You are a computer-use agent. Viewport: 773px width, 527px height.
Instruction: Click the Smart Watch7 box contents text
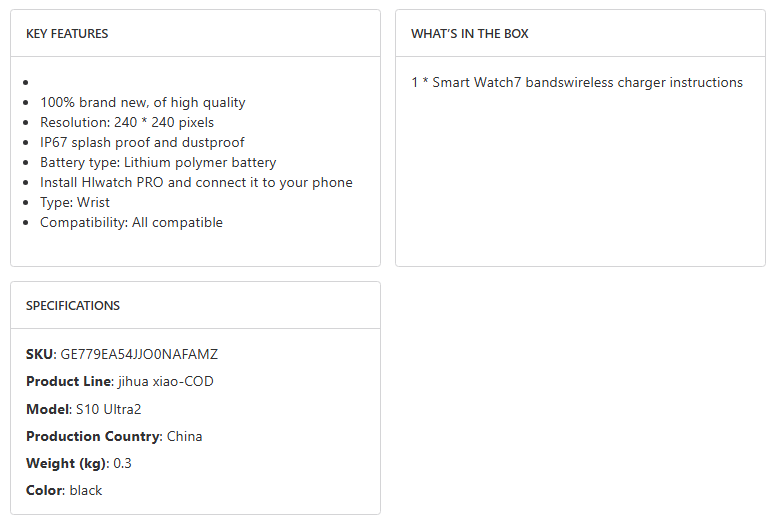click(x=577, y=83)
